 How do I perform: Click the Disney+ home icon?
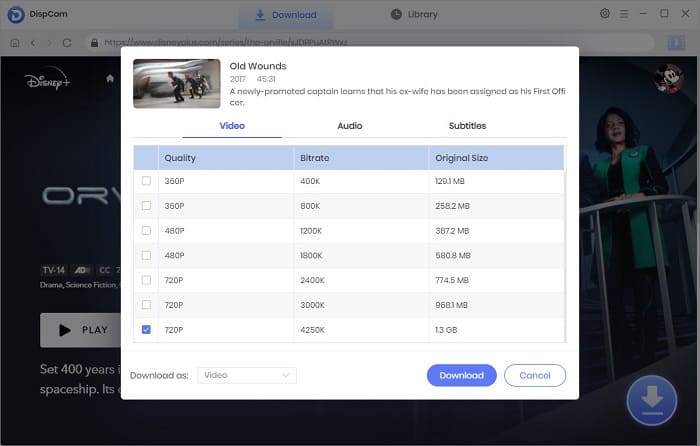[x=110, y=79]
